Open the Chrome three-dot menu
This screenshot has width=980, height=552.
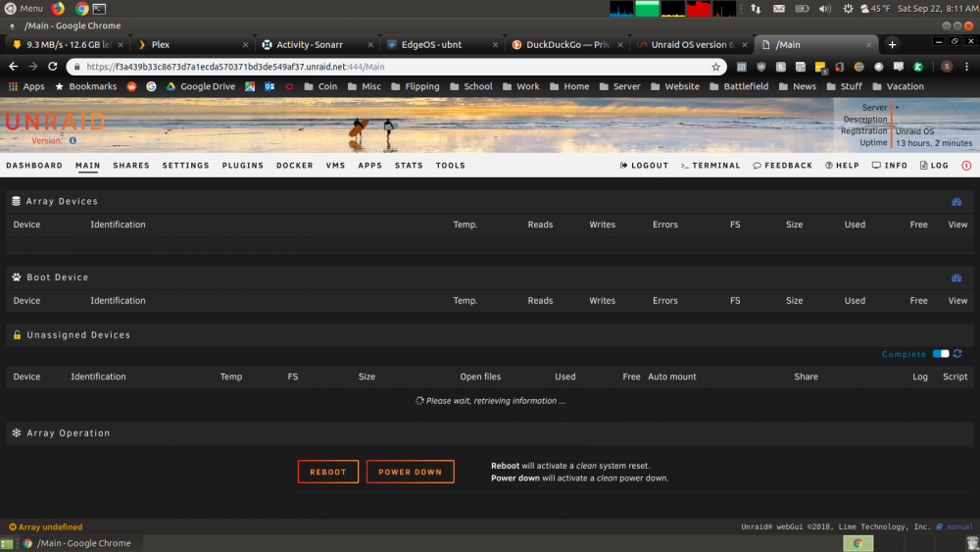pos(966,67)
